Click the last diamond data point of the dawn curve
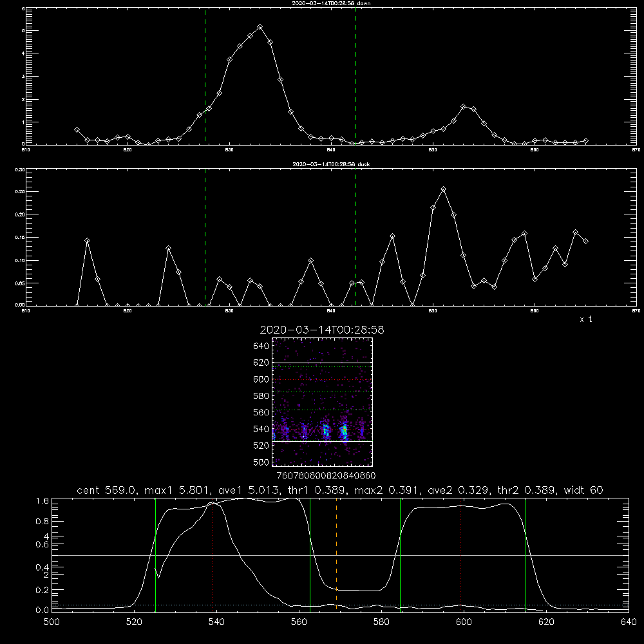Image resolution: width=644 pixels, height=644 pixels. pos(585,141)
